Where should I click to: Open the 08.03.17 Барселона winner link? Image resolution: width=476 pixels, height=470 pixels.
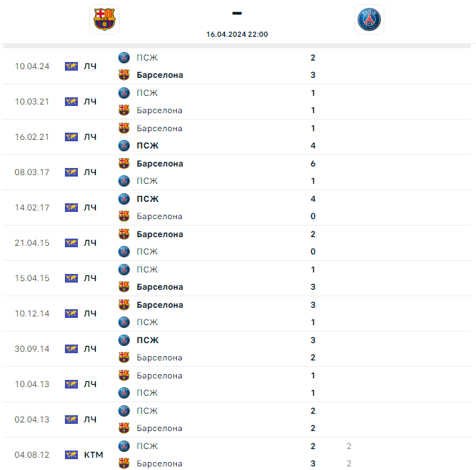[159, 164]
